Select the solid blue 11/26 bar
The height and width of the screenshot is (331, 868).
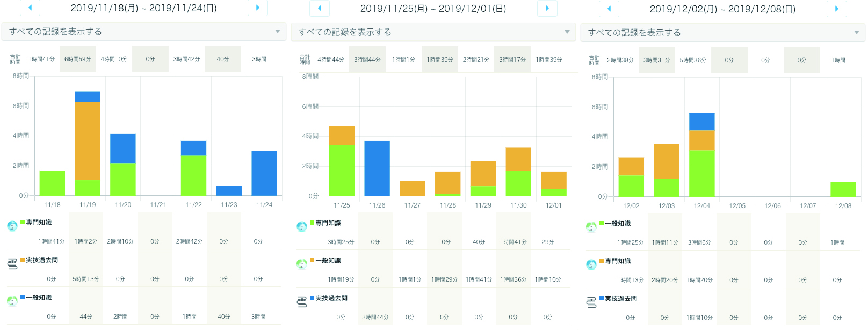tap(377, 168)
